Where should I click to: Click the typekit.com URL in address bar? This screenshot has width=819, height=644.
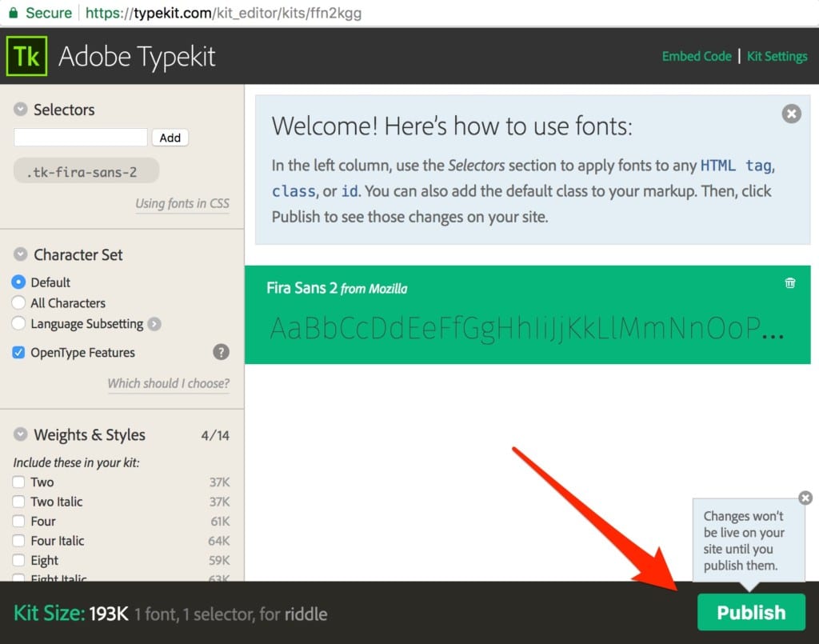click(x=224, y=13)
